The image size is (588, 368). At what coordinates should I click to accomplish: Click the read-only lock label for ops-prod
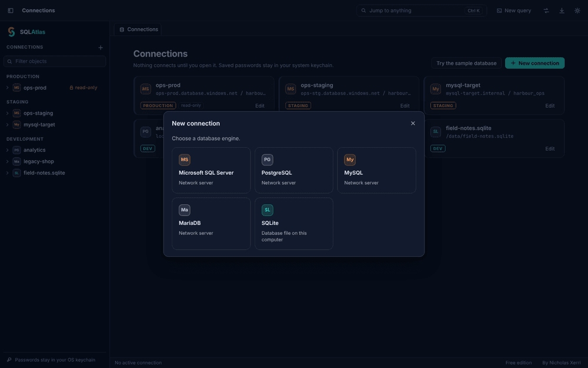[83, 88]
